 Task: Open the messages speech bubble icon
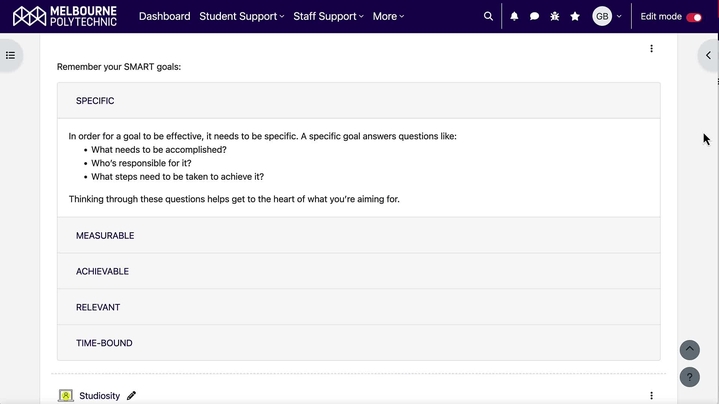(x=534, y=17)
